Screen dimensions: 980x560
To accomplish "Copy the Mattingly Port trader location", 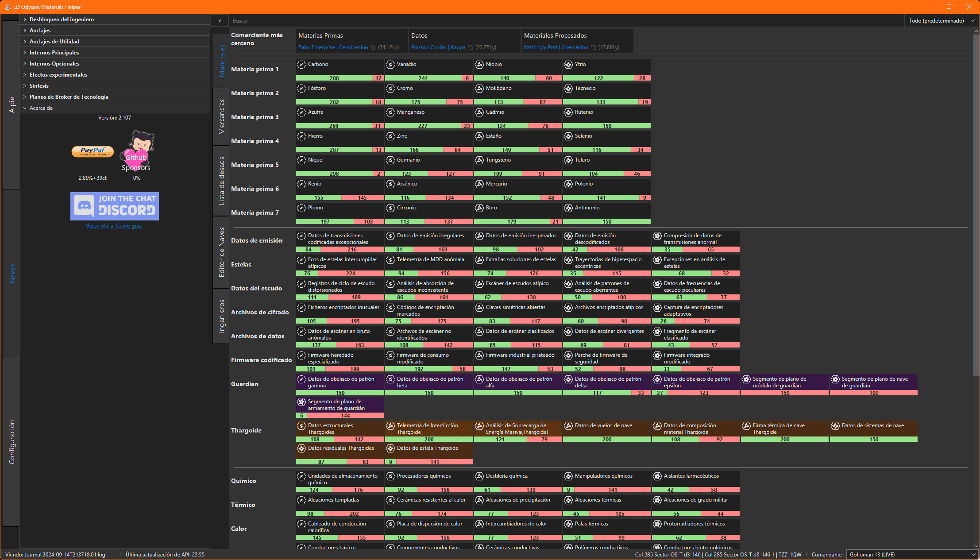I will (x=594, y=47).
